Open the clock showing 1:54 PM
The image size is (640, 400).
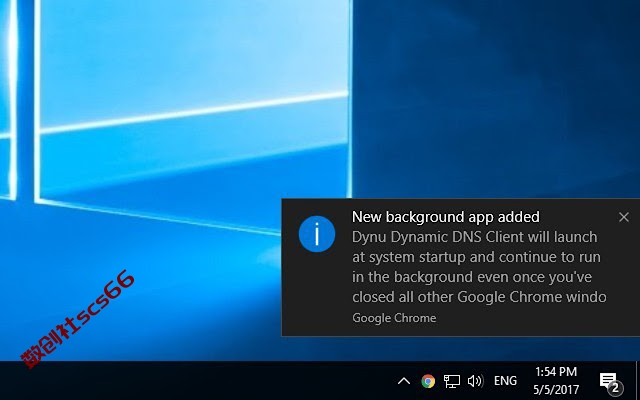(x=556, y=380)
